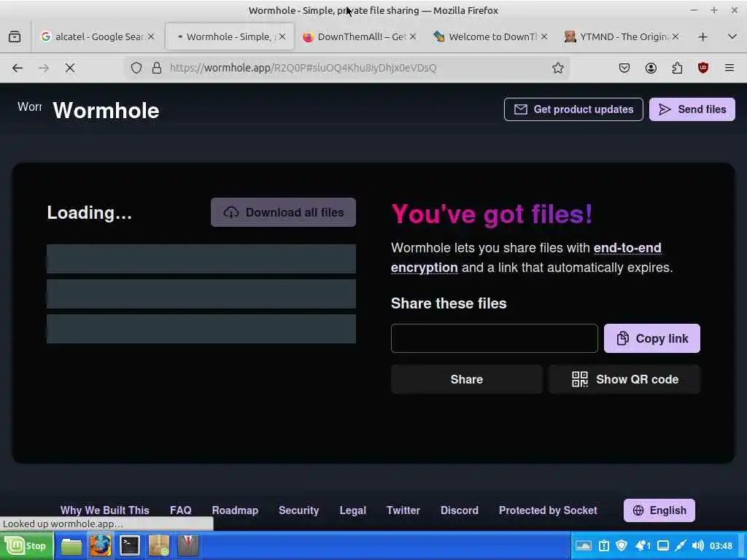Open Firefox hamburger menu

coord(729,68)
